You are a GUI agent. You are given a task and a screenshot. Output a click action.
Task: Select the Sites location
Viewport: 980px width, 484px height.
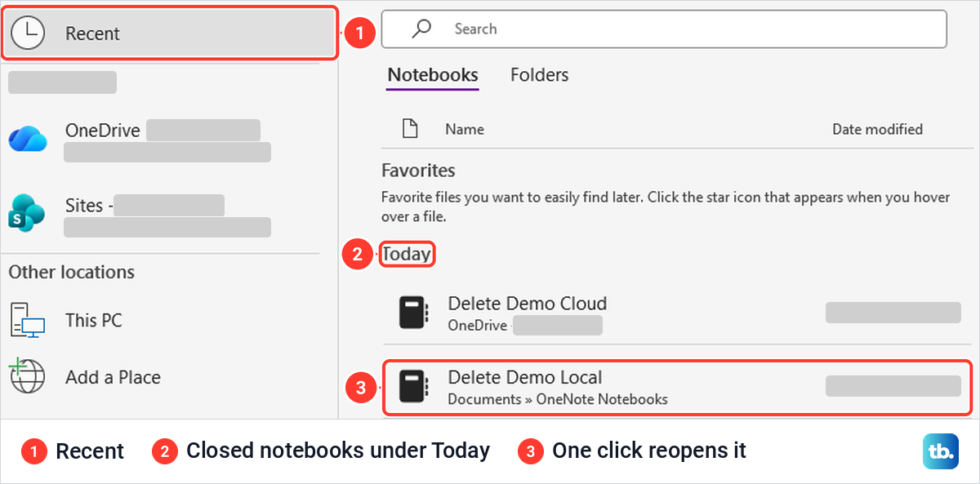(x=163, y=214)
